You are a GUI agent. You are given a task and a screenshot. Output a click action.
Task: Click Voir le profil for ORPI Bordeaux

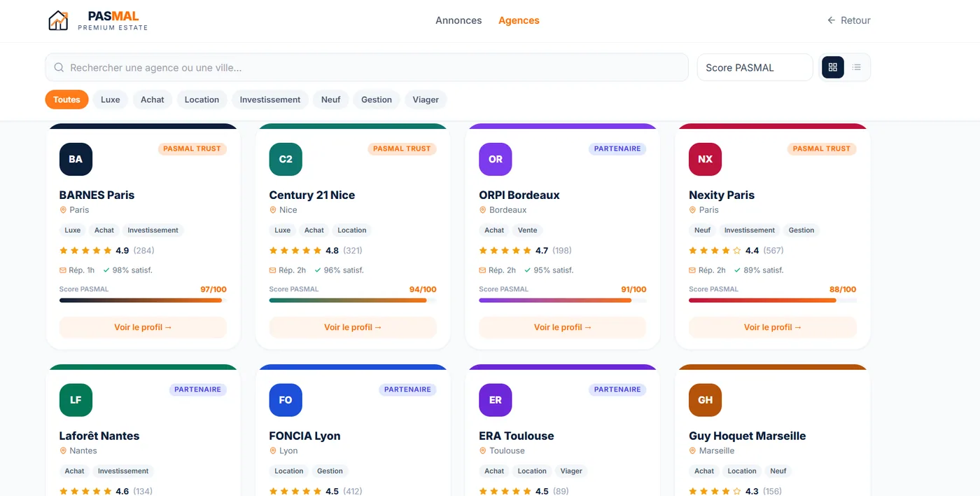click(563, 327)
